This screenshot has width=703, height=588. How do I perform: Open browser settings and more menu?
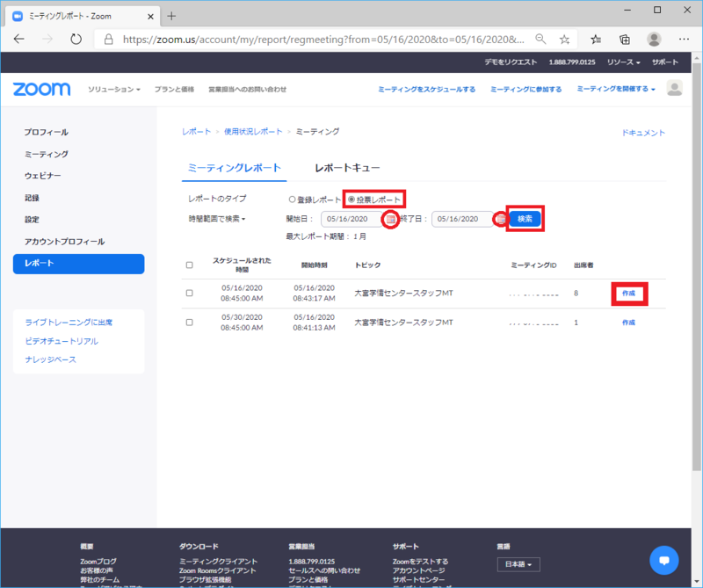685,39
